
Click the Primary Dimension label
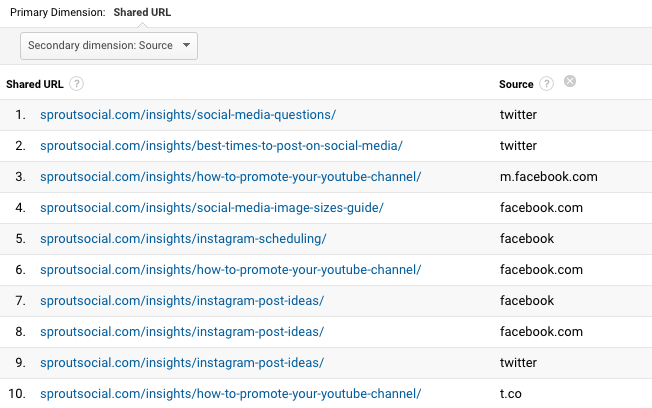point(58,12)
